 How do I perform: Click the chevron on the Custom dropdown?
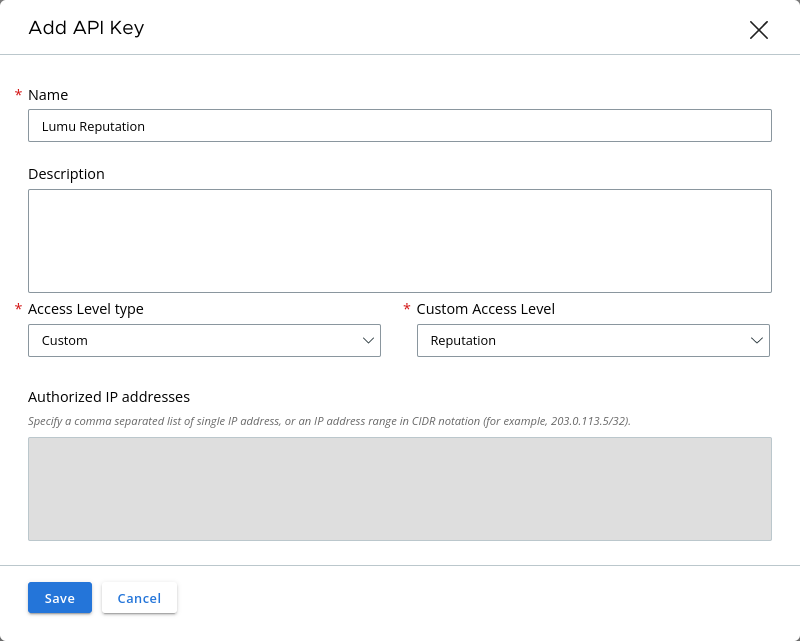367,340
